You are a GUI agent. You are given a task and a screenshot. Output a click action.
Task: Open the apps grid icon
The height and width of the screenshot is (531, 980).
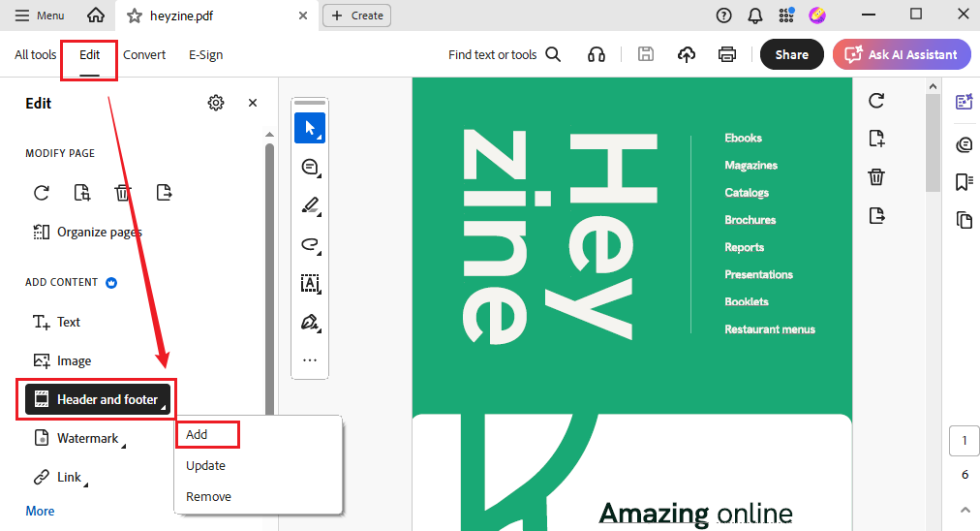786,15
